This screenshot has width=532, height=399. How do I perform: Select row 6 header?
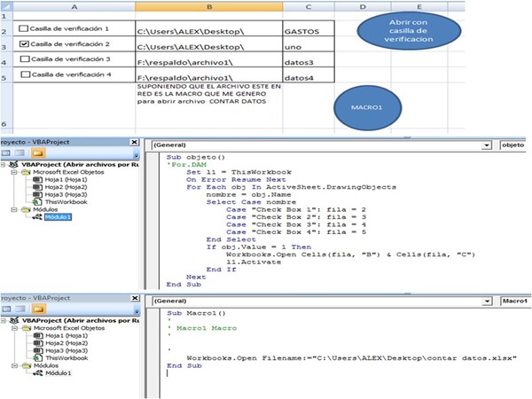point(4,106)
